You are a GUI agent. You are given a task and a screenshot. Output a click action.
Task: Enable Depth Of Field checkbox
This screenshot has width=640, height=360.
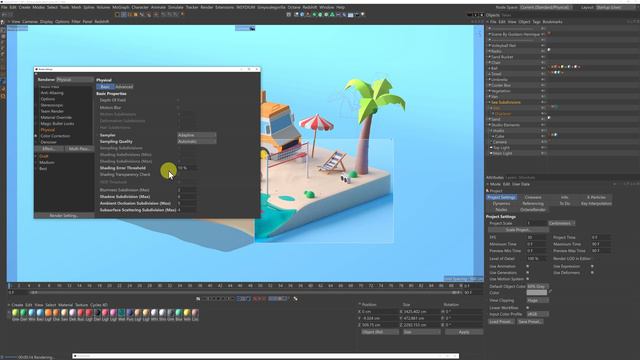click(178, 100)
